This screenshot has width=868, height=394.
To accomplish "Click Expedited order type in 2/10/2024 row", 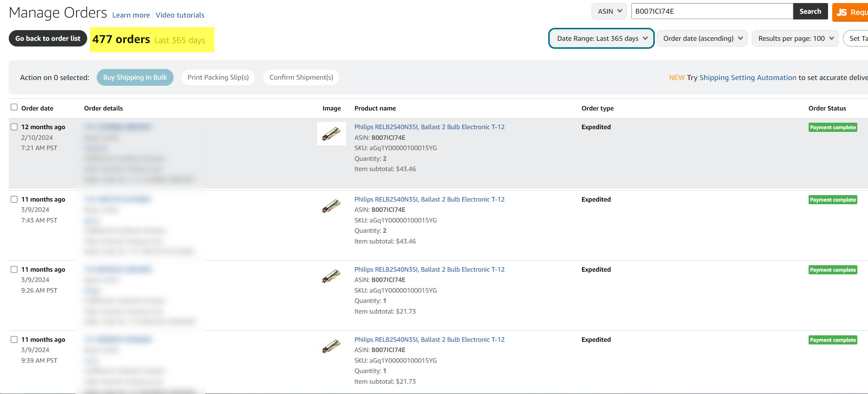I will 596,127.
